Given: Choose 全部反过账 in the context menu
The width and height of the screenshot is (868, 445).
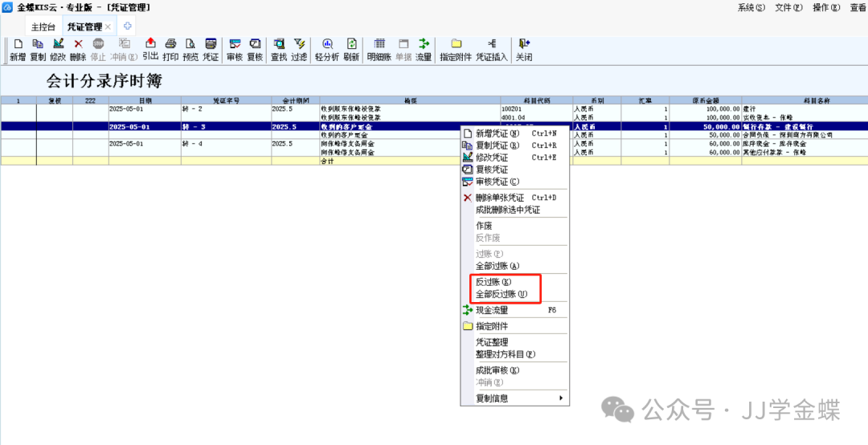Looking at the screenshot, I should 501,294.
